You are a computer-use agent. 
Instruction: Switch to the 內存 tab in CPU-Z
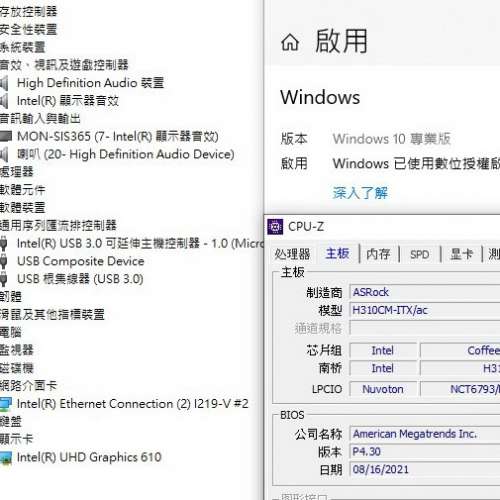click(x=378, y=254)
